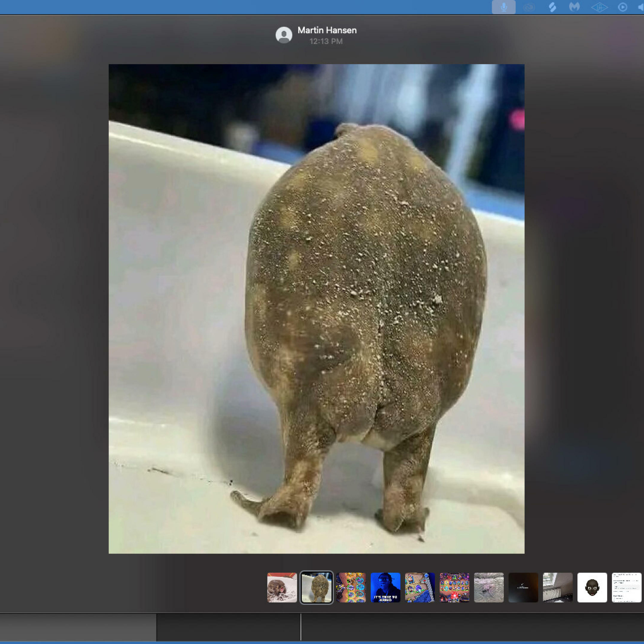Select the cartoon head on white background thumbnail

point(592,587)
